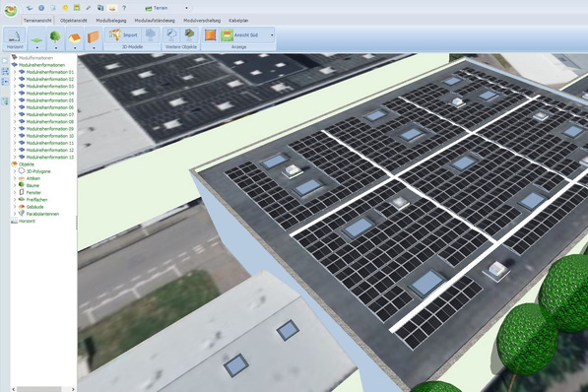588x392 pixels.
Task: Select Modulreihenformation 04 in tree
Action: point(50,94)
